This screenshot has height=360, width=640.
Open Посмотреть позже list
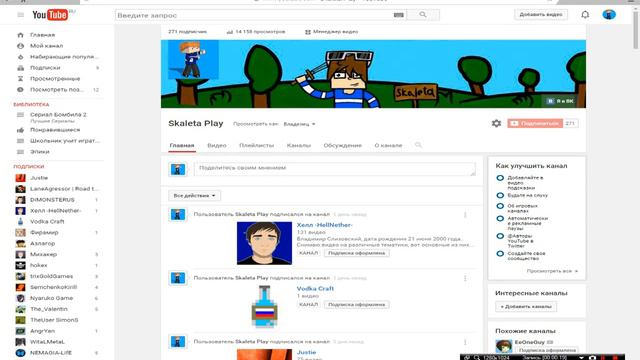57,89
